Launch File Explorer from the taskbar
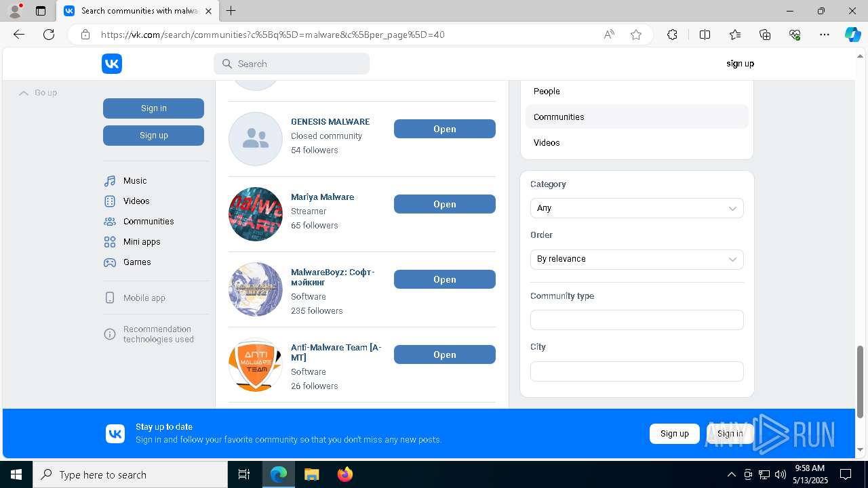Image resolution: width=868 pixels, height=488 pixels. [x=311, y=474]
